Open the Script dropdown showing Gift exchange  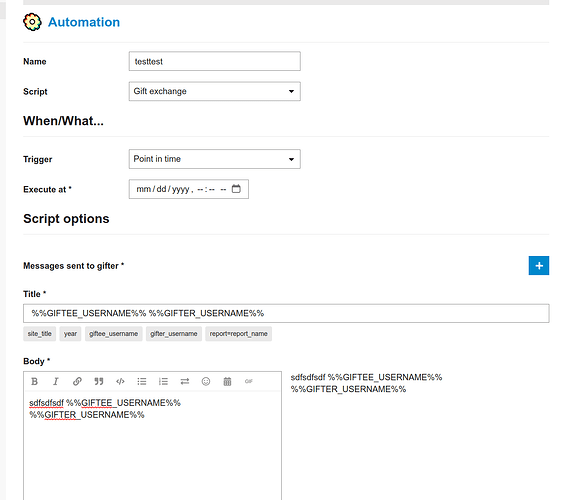click(215, 91)
